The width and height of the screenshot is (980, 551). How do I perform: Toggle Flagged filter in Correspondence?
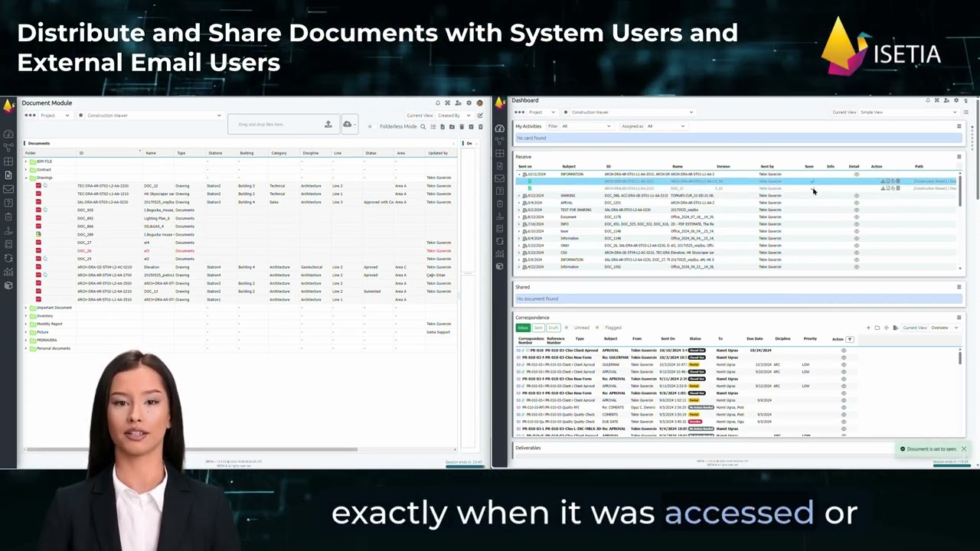[599, 328]
